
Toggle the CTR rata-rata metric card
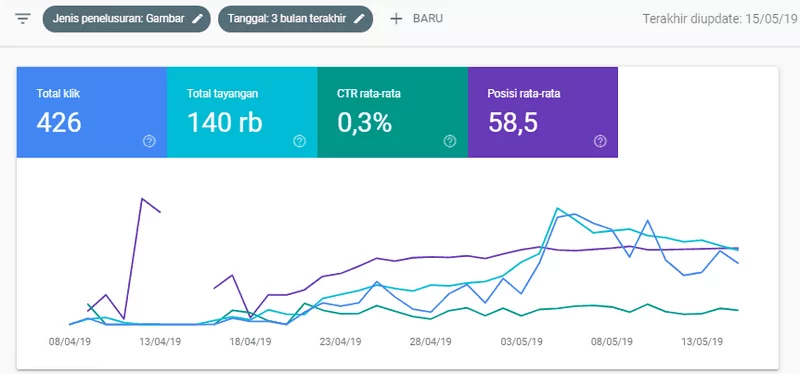coord(393,112)
